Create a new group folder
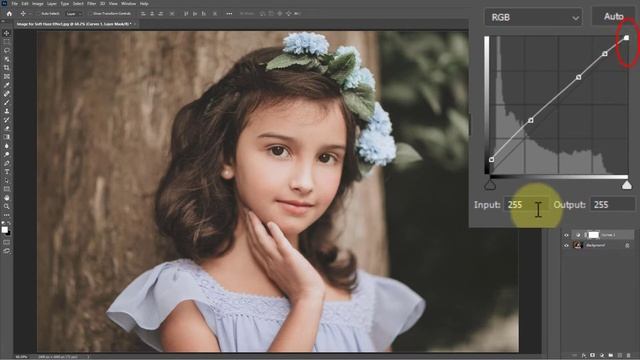Screen dimensions: 640x360 (x=611, y=356)
